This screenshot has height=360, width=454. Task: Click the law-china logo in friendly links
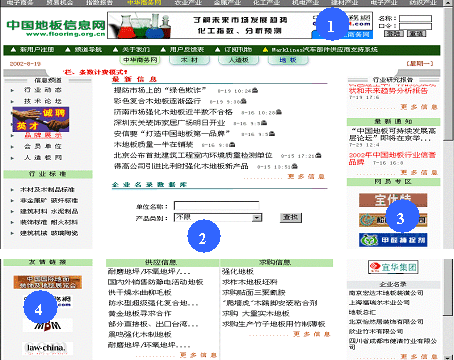pos(47,348)
